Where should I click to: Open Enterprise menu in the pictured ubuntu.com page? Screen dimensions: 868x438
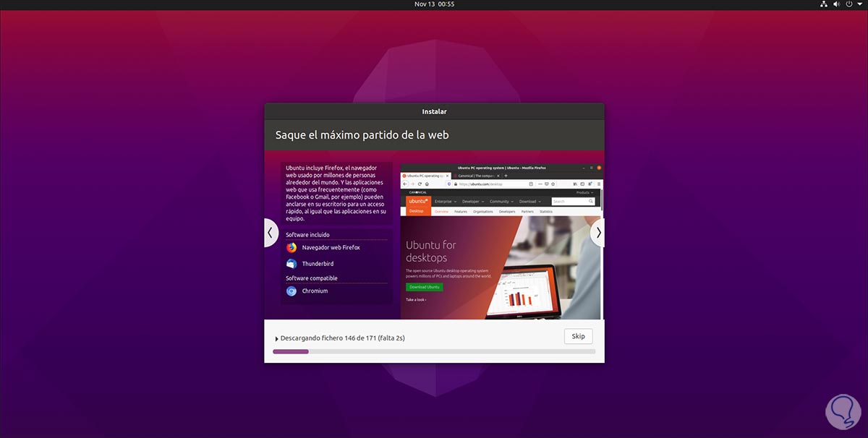click(x=446, y=202)
